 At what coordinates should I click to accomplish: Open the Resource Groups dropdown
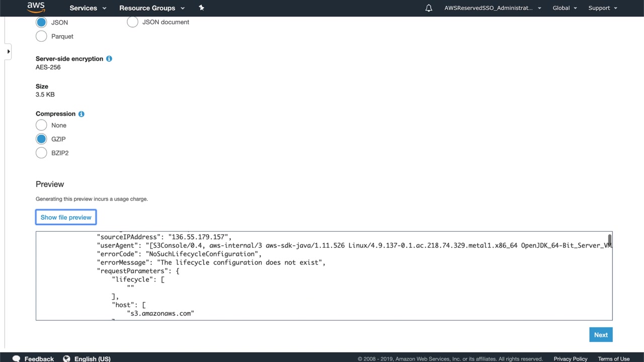coord(152,8)
